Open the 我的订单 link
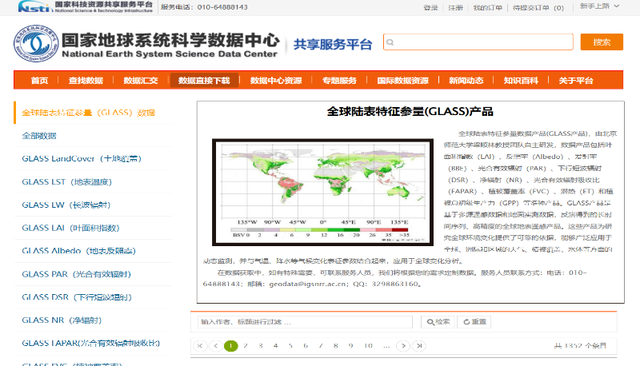The width and height of the screenshot is (640, 366). (x=488, y=7)
